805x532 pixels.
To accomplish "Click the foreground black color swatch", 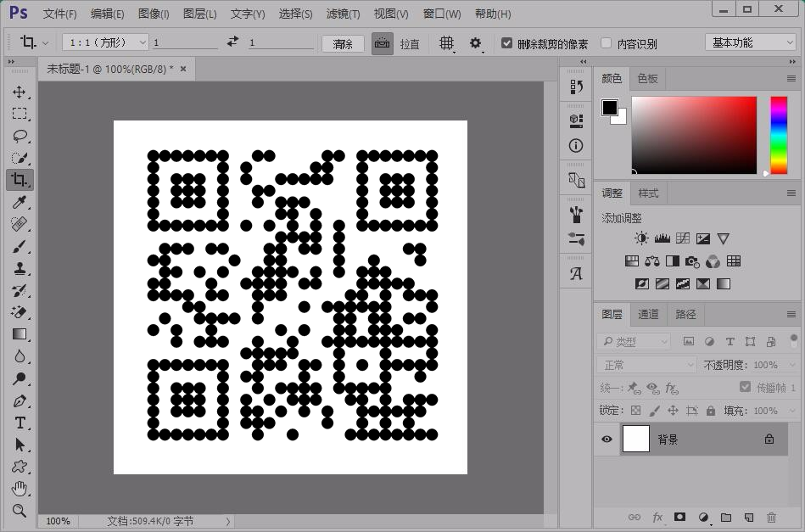I will click(609, 107).
